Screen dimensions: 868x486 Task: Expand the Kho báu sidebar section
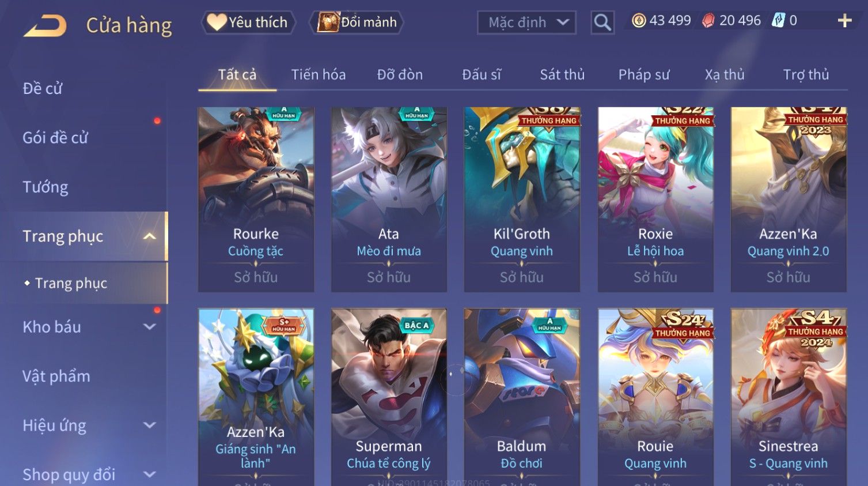click(149, 327)
